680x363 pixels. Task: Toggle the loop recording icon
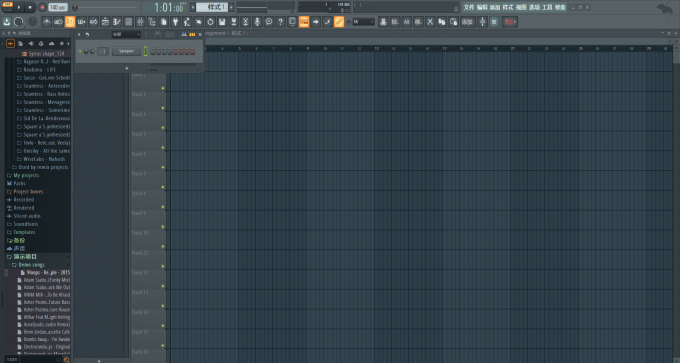pos(93,22)
